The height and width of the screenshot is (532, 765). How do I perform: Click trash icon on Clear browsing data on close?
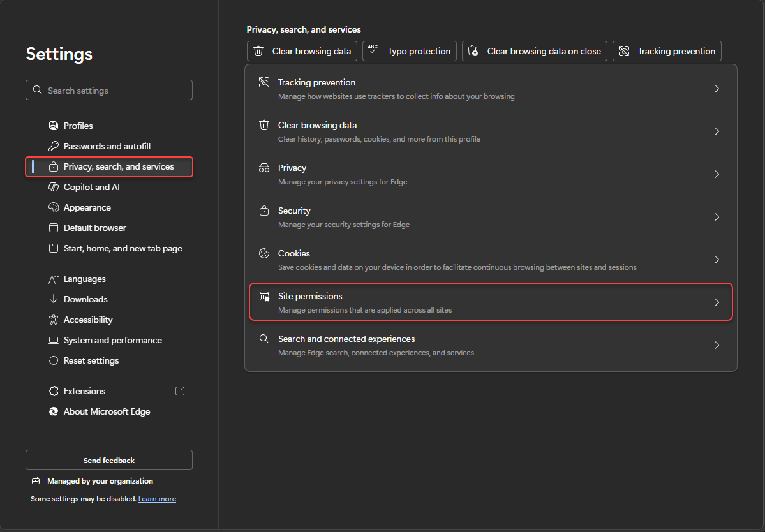(x=473, y=51)
